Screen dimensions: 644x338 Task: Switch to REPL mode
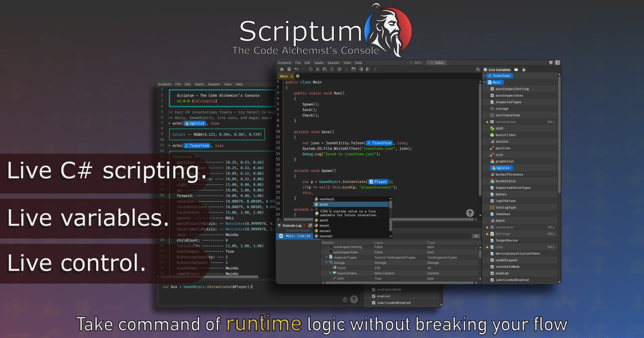[x=416, y=62]
